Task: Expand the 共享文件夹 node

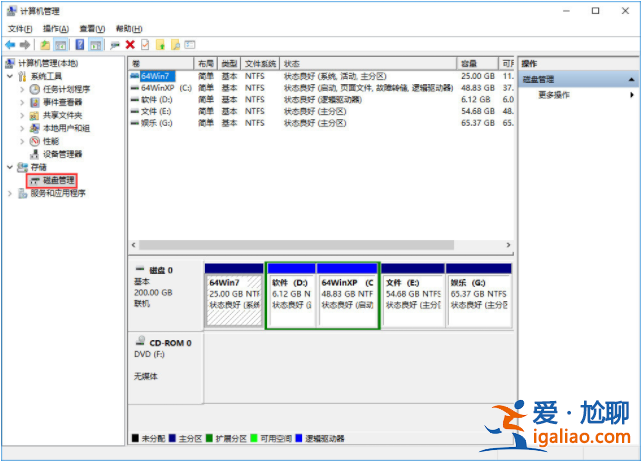Action: coord(23,116)
